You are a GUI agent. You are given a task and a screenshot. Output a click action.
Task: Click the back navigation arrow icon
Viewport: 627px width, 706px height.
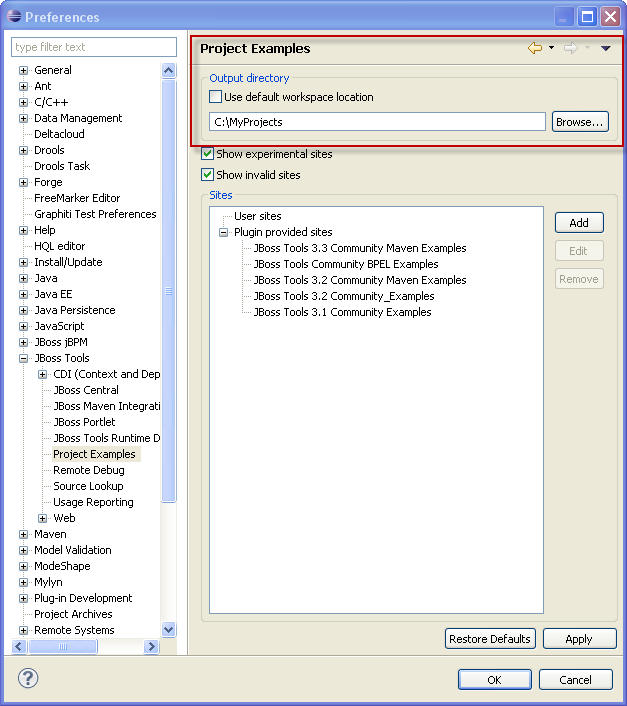(x=535, y=48)
